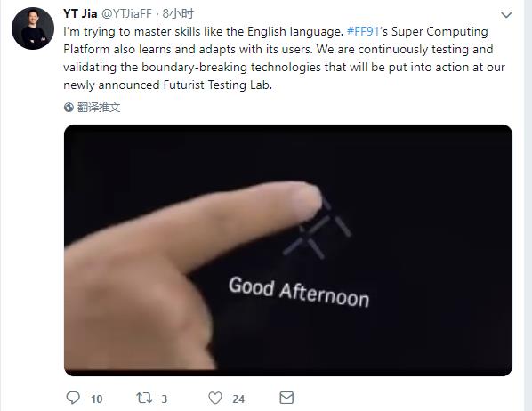This screenshot has height=411, width=532.
Task: Click the YT Jia display name
Action: tap(80, 13)
